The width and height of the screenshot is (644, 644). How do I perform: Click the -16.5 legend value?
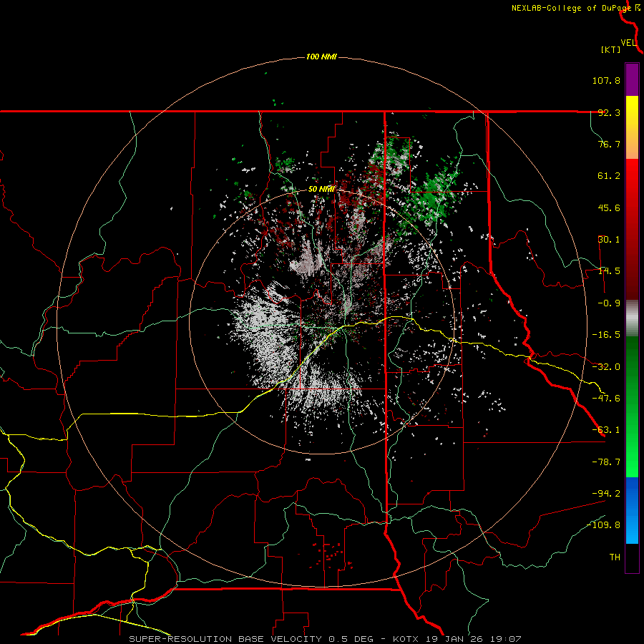coord(606,335)
